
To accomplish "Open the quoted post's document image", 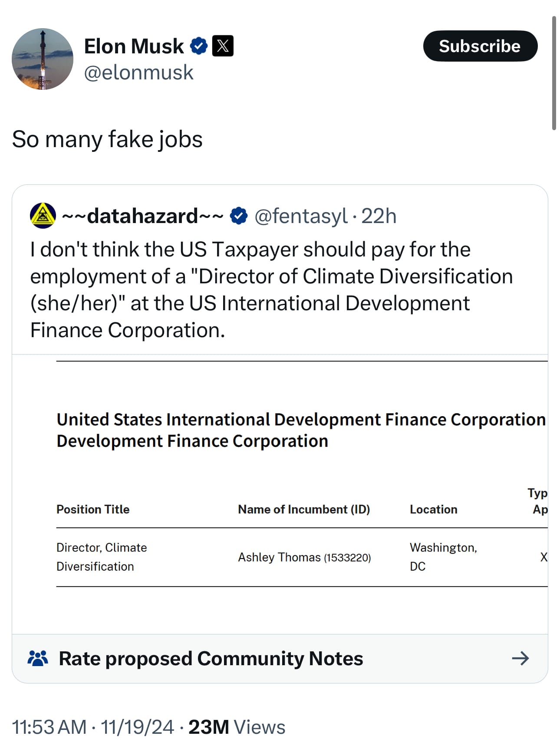I will click(280, 494).
